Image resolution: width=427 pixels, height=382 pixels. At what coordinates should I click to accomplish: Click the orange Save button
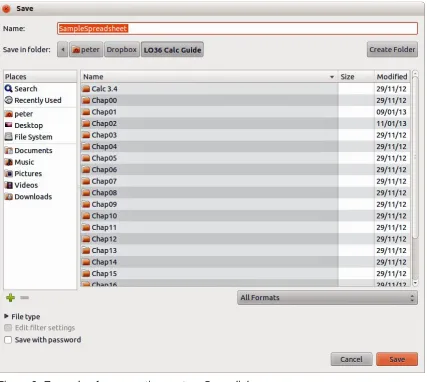397,359
